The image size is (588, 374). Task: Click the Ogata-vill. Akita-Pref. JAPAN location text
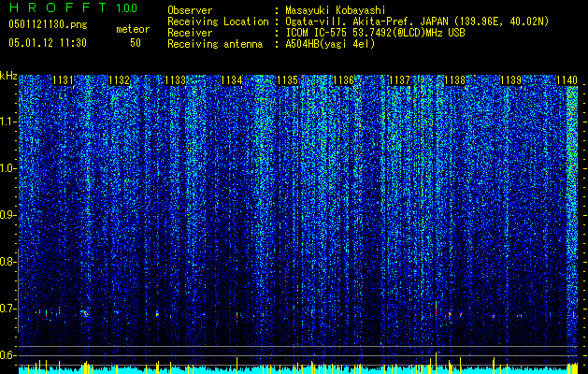point(417,22)
